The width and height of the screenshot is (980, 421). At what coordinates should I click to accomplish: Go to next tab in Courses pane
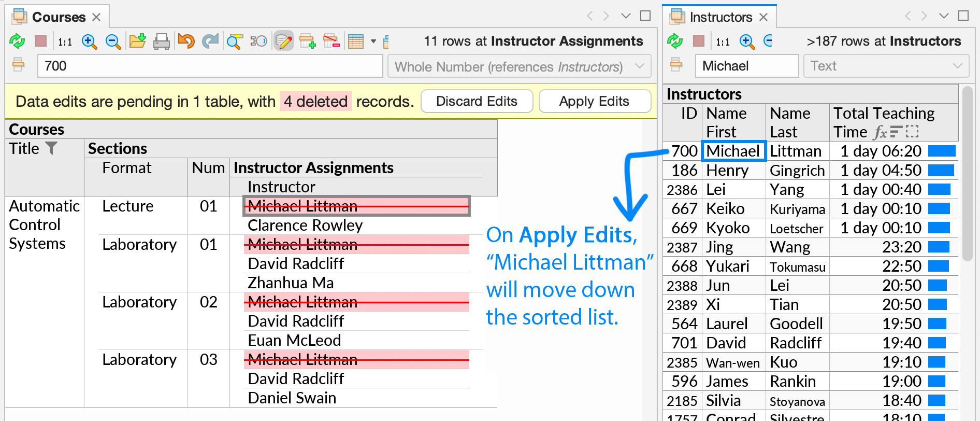pos(606,16)
